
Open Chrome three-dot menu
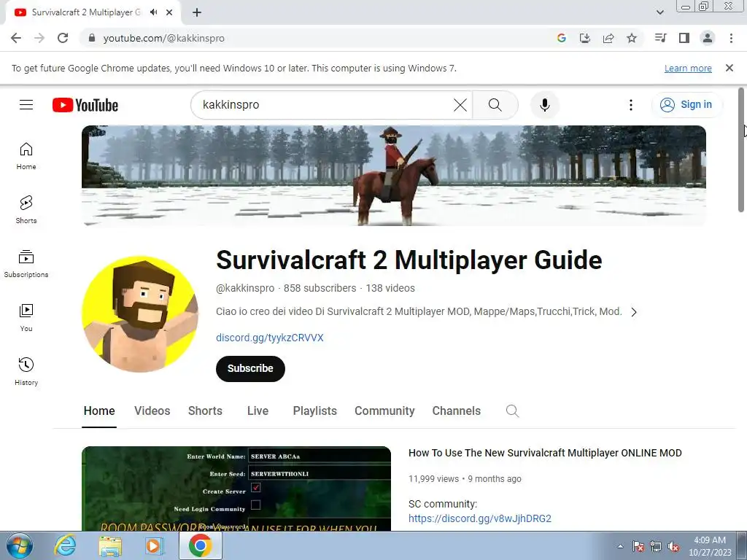tap(731, 38)
